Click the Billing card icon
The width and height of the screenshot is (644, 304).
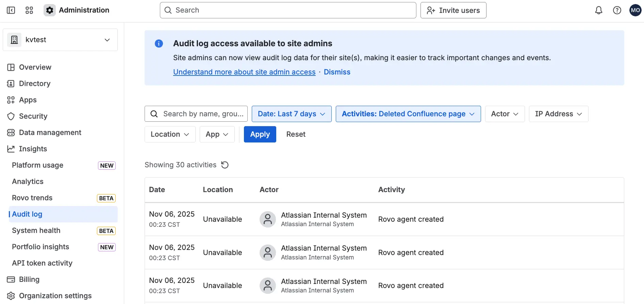11,280
